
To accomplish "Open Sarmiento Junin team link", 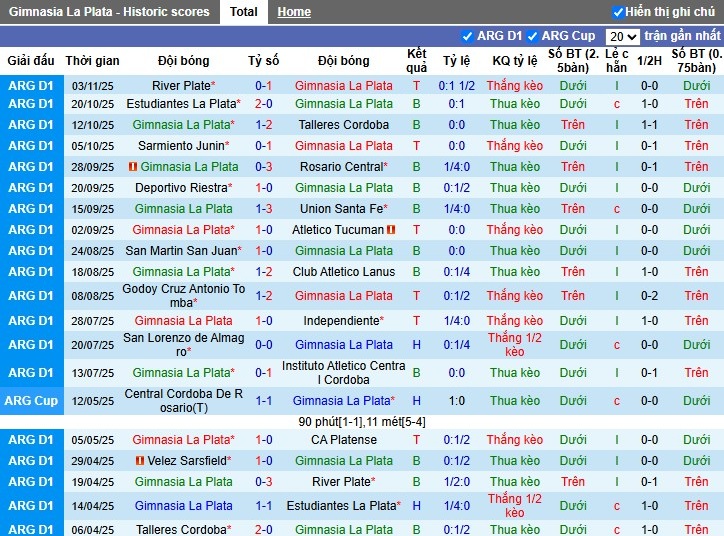I will [181, 146].
